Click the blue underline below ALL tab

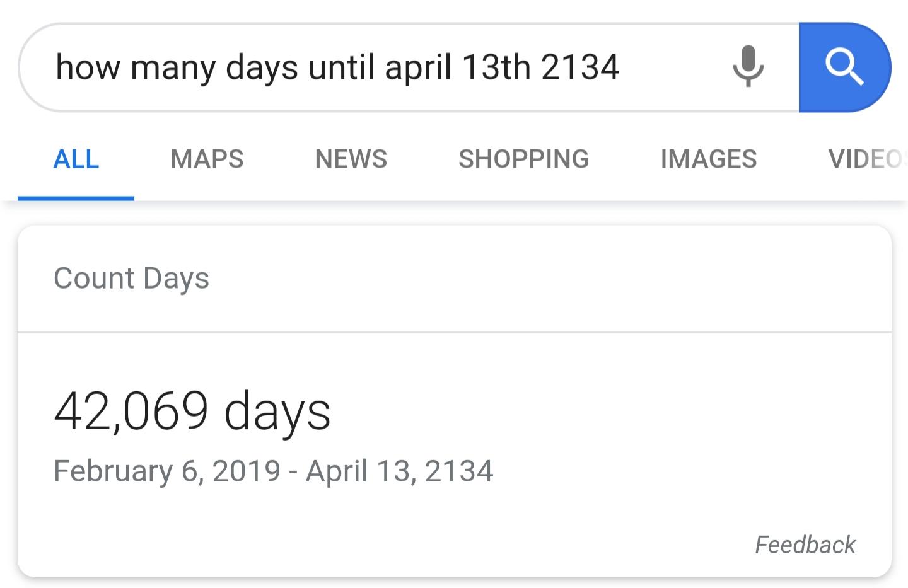pos(76,199)
